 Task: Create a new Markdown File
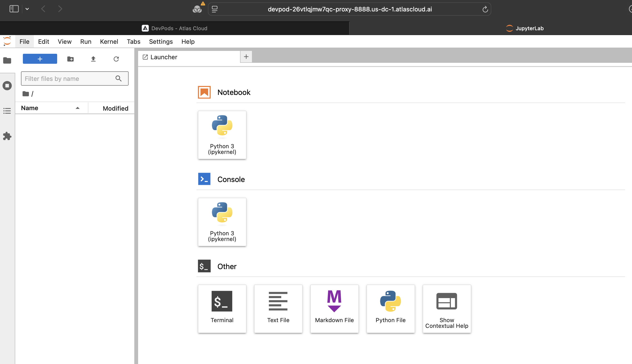(x=335, y=309)
